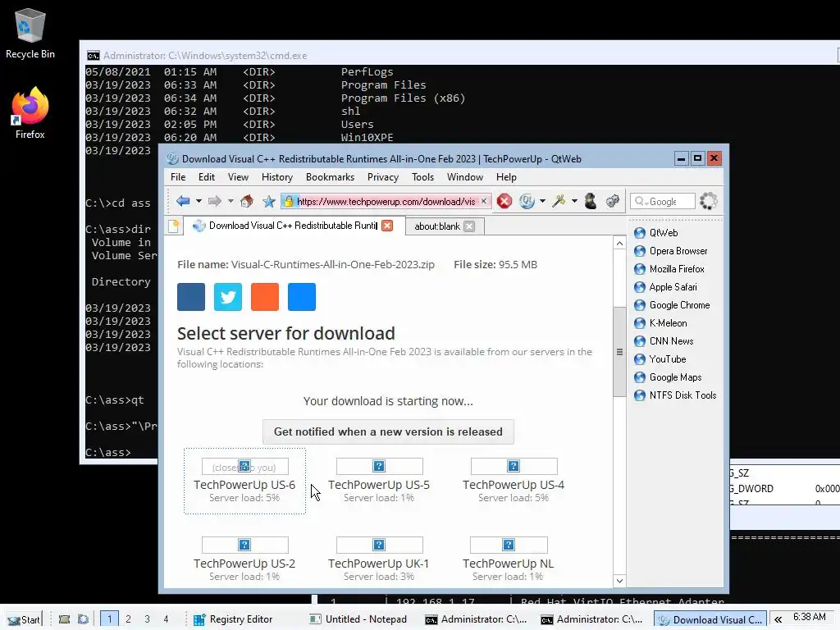This screenshot has width=840, height=630.
Task: Open the History menu
Action: (277, 177)
